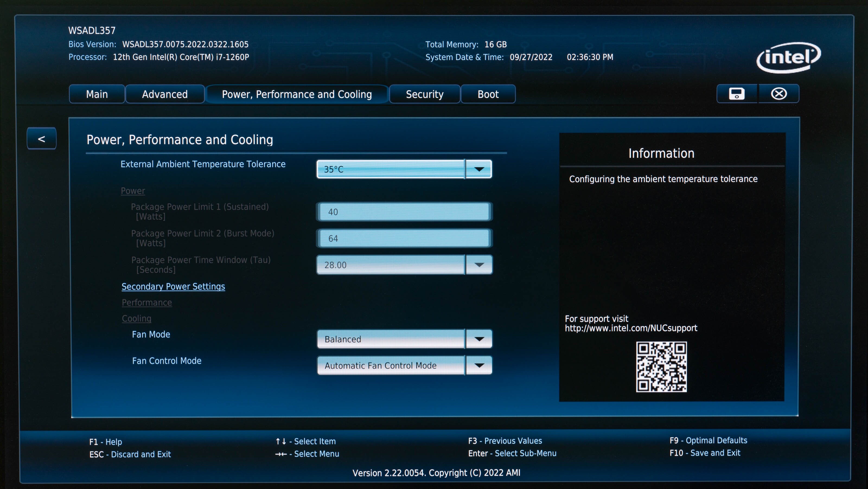Click the Performance section link

(147, 303)
